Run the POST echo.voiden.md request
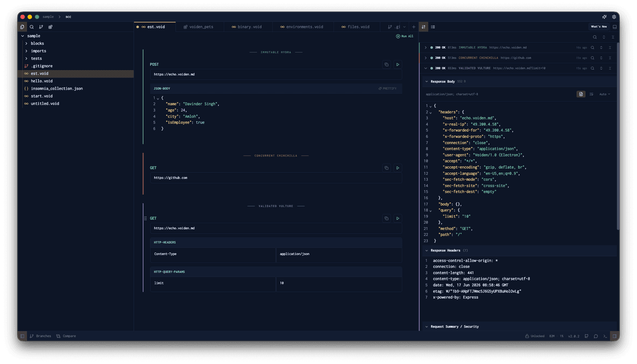The height and width of the screenshot is (364, 637). [x=398, y=65]
